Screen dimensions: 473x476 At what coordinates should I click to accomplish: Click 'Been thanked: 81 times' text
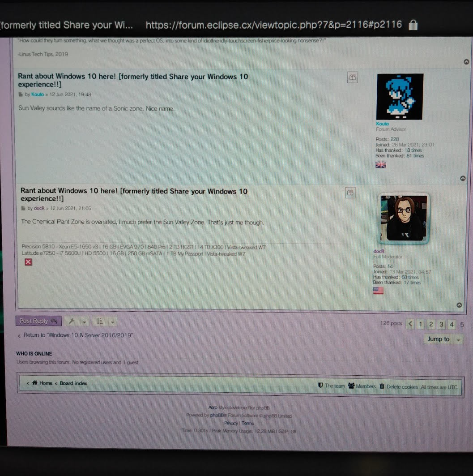point(400,156)
